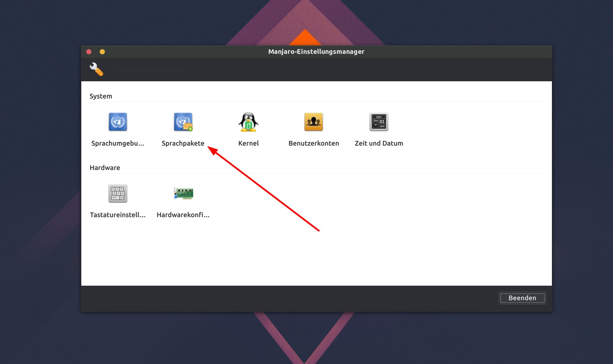The height and width of the screenshot is (364, 613).
Task: Click the System section heading
Action: 101,96
